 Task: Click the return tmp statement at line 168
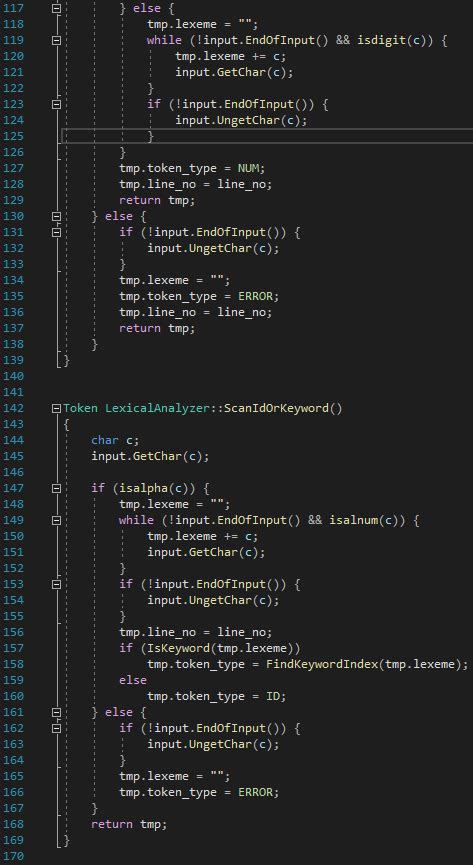[129, 824]
